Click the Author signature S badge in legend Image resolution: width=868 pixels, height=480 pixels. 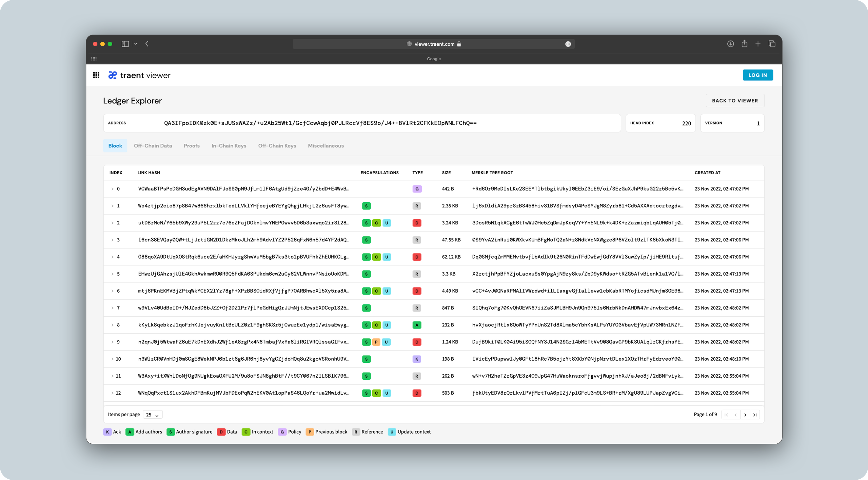(x=171, y=432)
